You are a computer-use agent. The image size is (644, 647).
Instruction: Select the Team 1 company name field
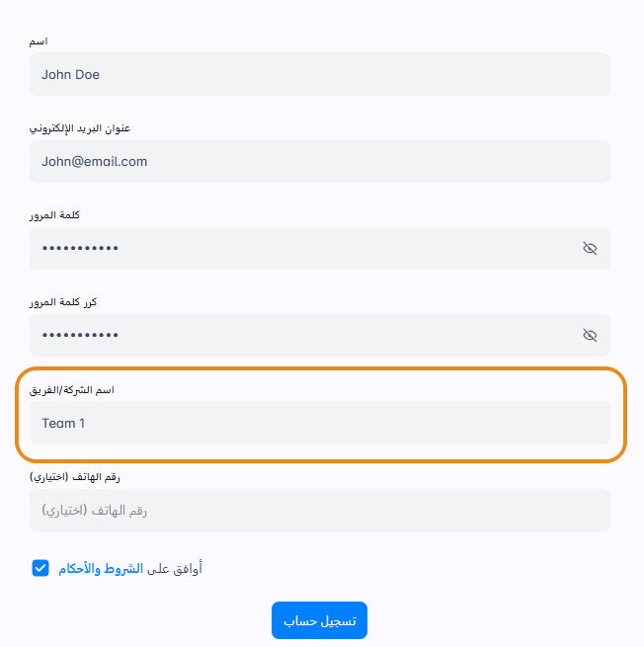coord(319,423)
